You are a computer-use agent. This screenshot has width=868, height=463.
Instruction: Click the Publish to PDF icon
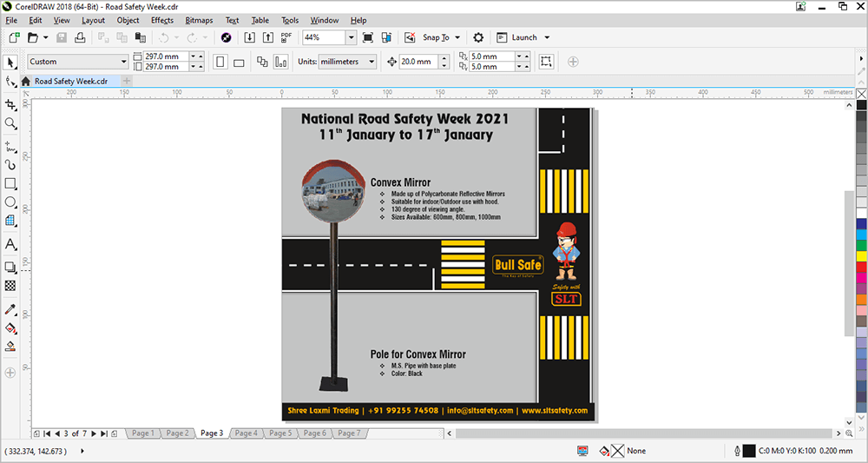point(286,37)
